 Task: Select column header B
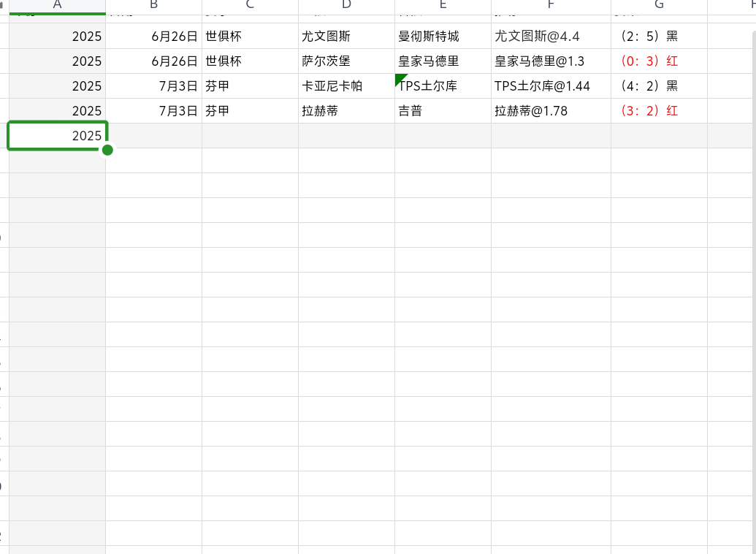coord(153,5)
